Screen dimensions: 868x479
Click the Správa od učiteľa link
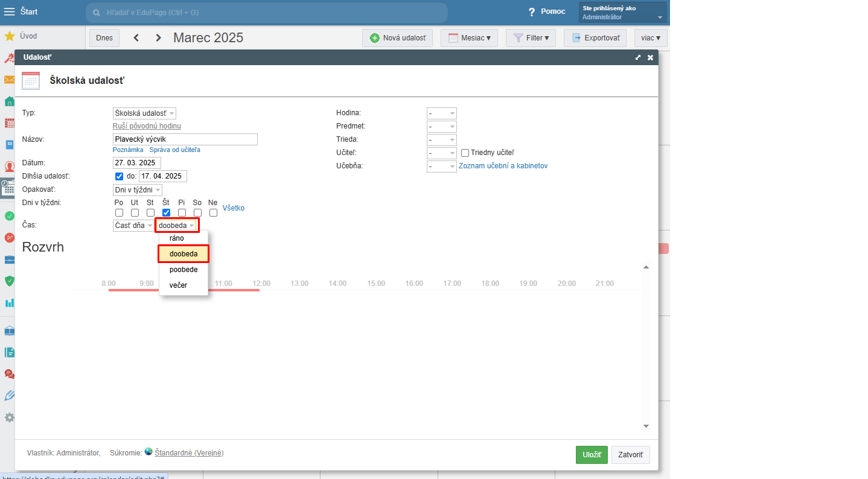175,150
